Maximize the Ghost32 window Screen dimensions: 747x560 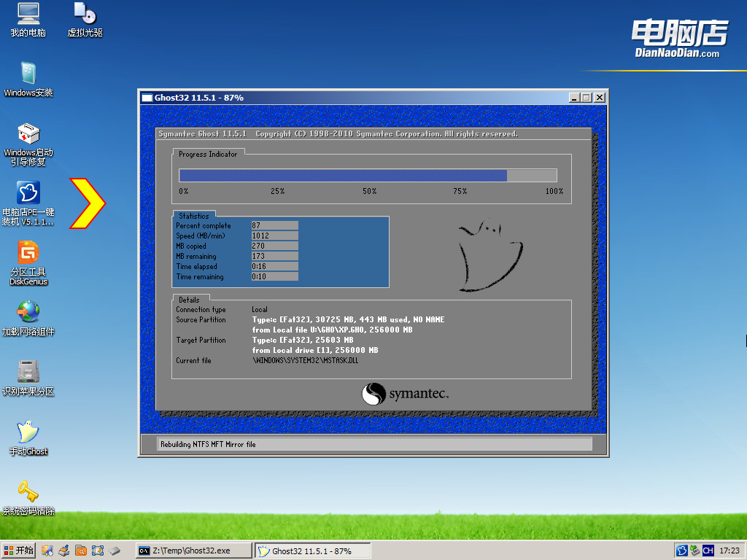pyautogui.click(x=587, y=98)
